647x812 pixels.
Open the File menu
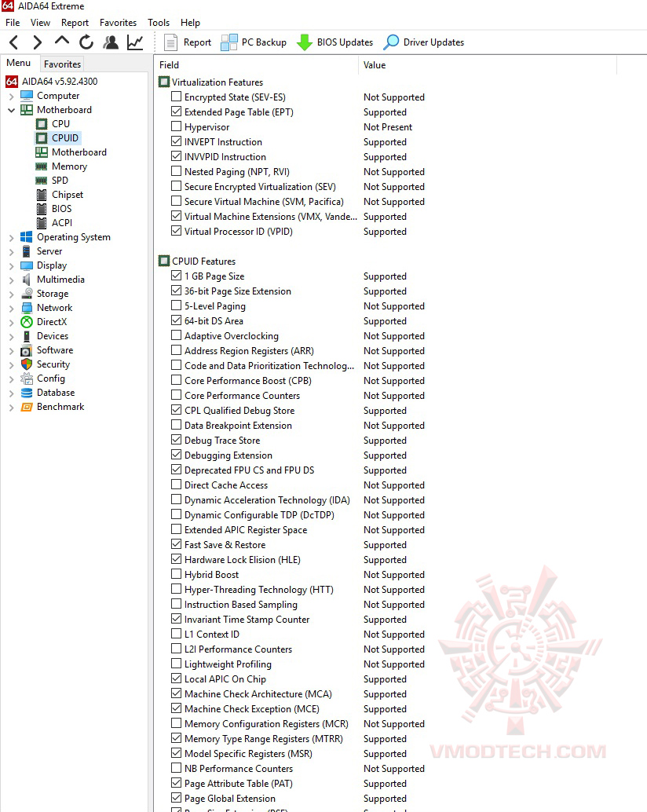pyautogui.click(x=13, y=23)
